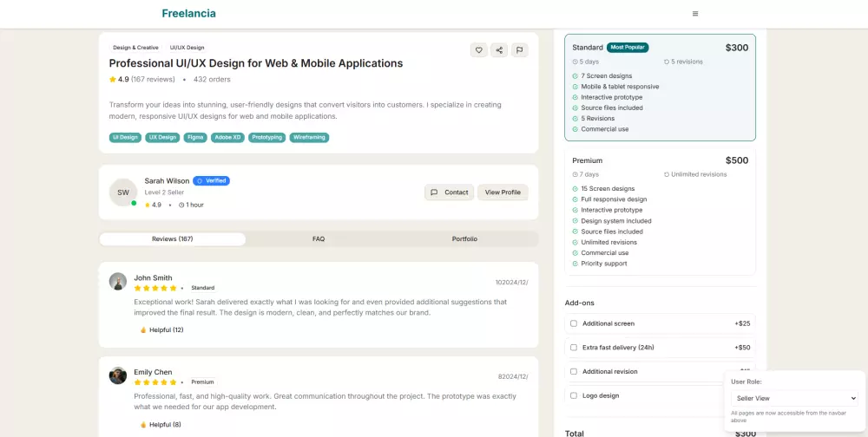Check the Additional revision add-on
The width and height of the screenshot is (868, 437).
(x=574, y=371)
